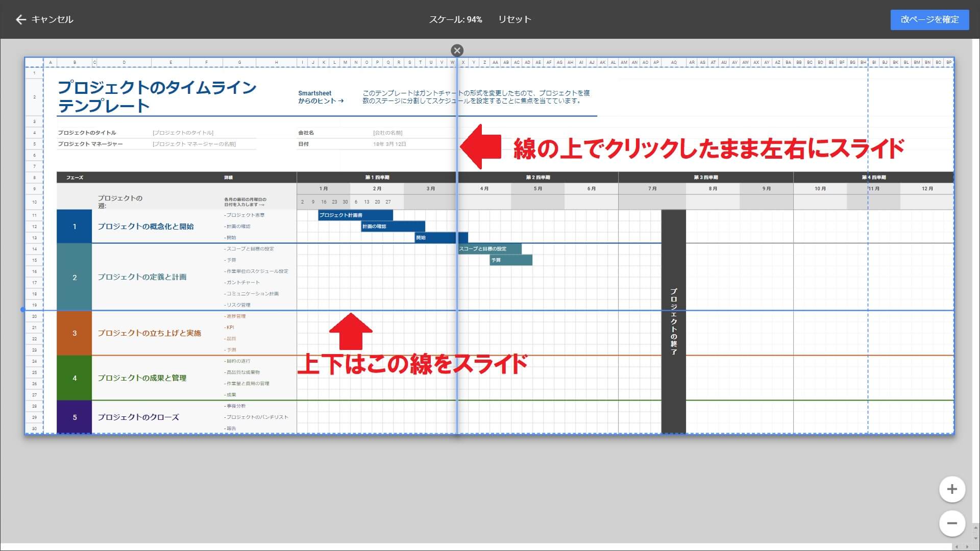
Task: Click the vertical scrollbar down arrow
Action: pyautogui.click(x=976, y=538)
